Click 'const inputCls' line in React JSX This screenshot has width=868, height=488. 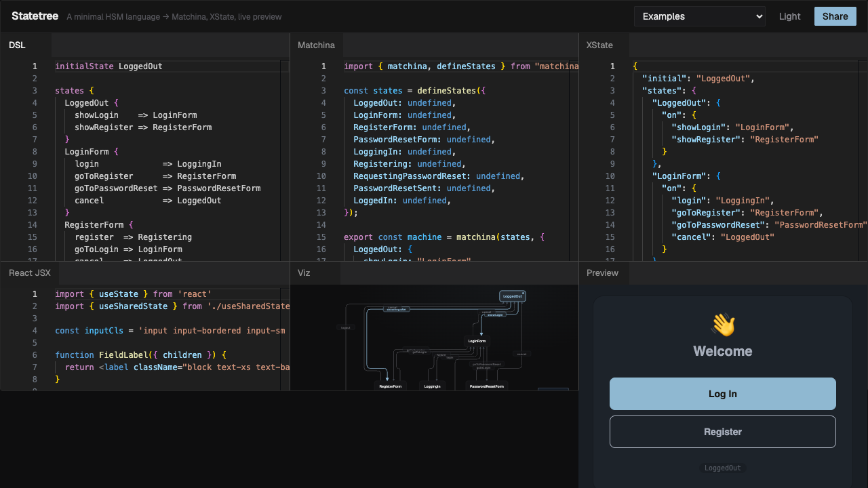click(168, 331)
